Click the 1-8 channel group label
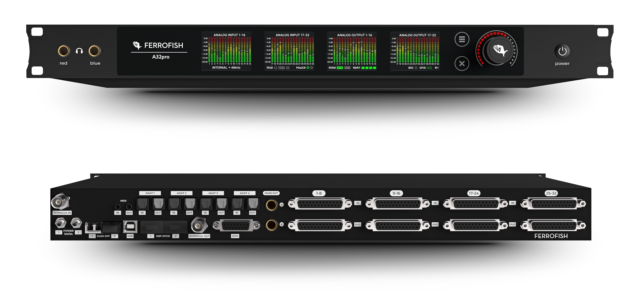The image size is (644, 298). click(319, 193)
